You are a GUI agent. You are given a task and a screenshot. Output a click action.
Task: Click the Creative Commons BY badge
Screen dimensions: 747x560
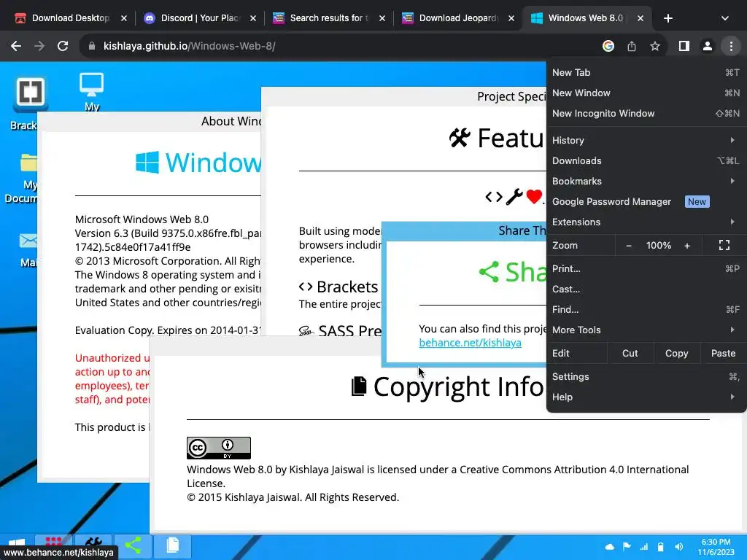click(219, 448)
